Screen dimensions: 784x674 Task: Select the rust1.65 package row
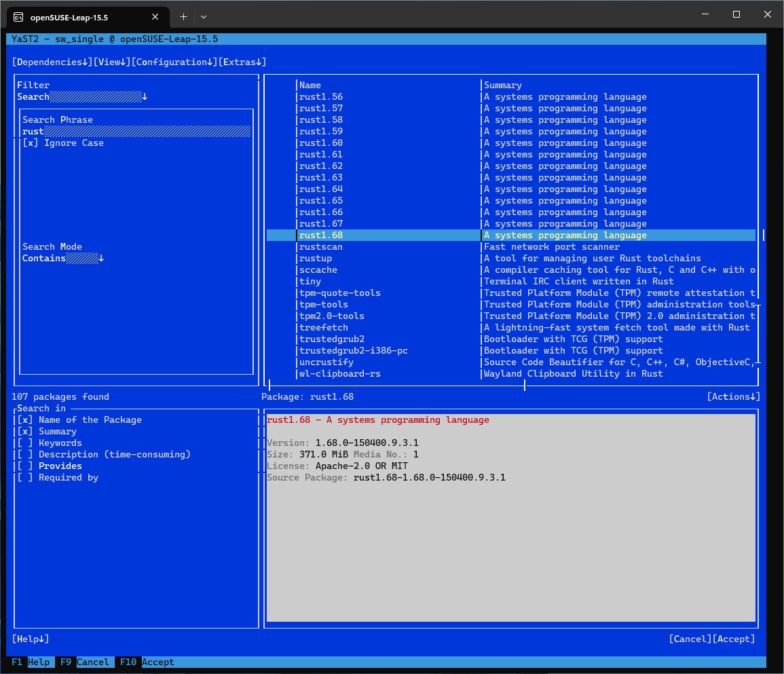tap(511, 200)
